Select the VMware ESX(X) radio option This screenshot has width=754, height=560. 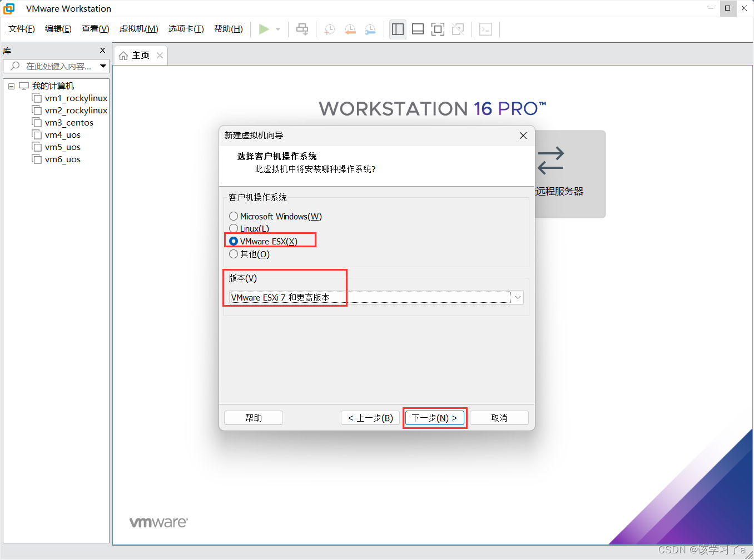tap(263, 241)
